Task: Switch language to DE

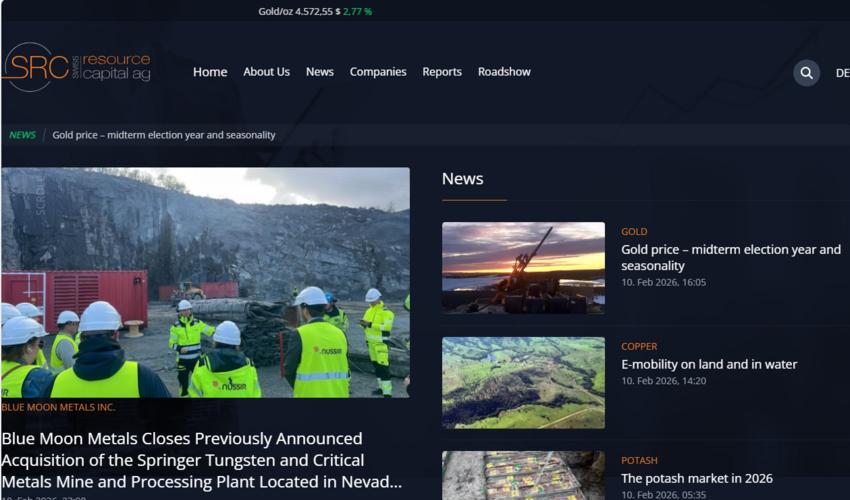Action: (x=842, y=73)
